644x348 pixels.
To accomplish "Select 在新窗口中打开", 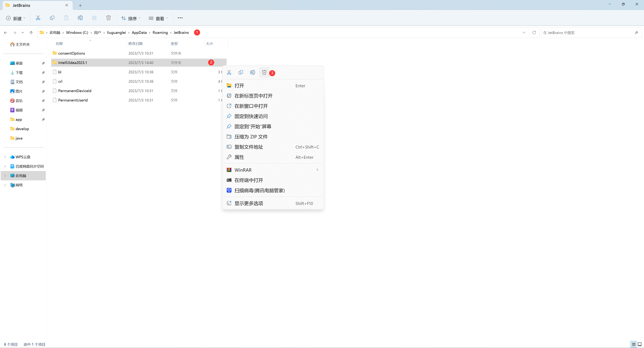I will pos(273,106).
